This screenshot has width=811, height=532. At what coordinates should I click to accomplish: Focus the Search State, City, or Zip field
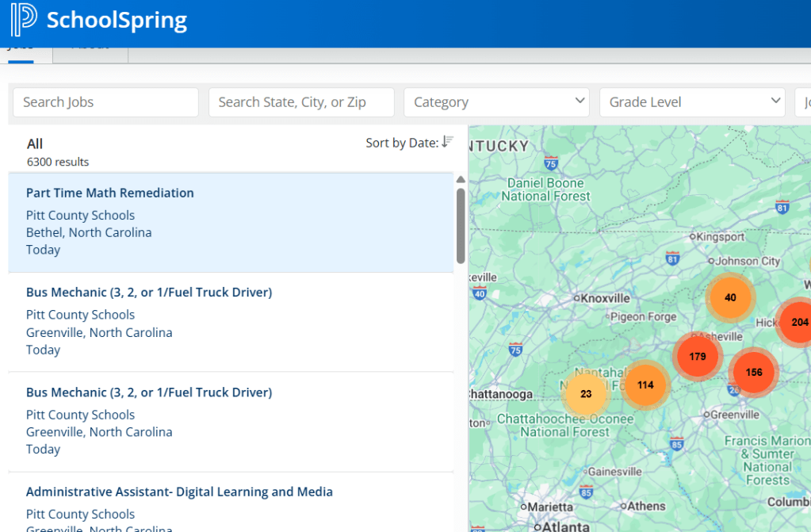[301, 102]
